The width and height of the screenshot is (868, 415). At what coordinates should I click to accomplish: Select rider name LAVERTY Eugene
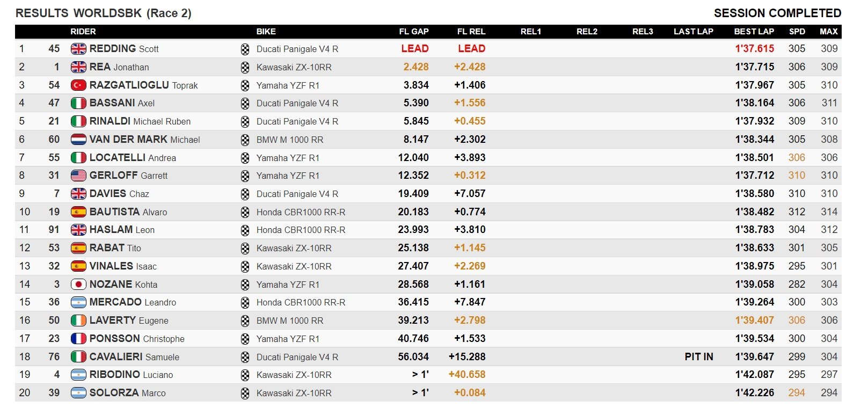point(129,321)
